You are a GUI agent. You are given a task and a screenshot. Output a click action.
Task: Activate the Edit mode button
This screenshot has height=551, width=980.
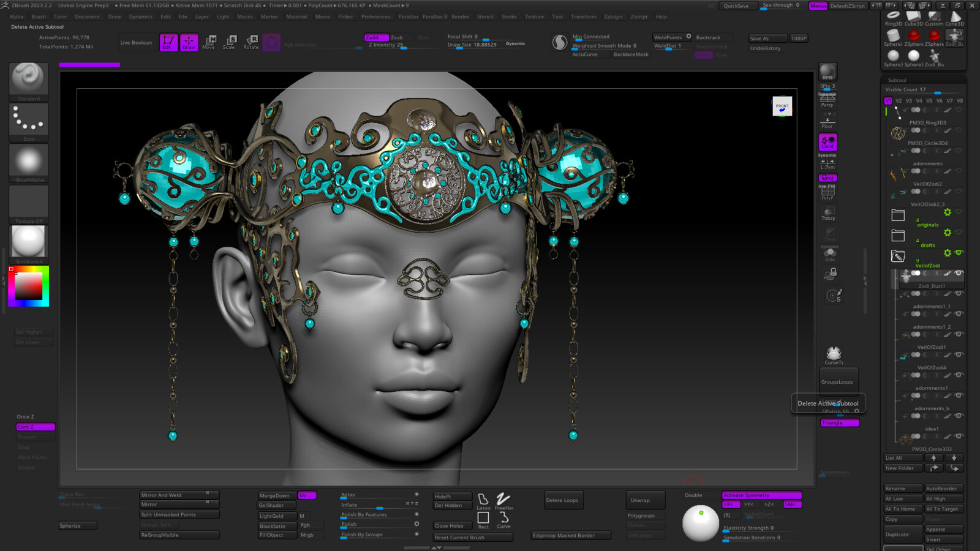[x=168, y=42]
